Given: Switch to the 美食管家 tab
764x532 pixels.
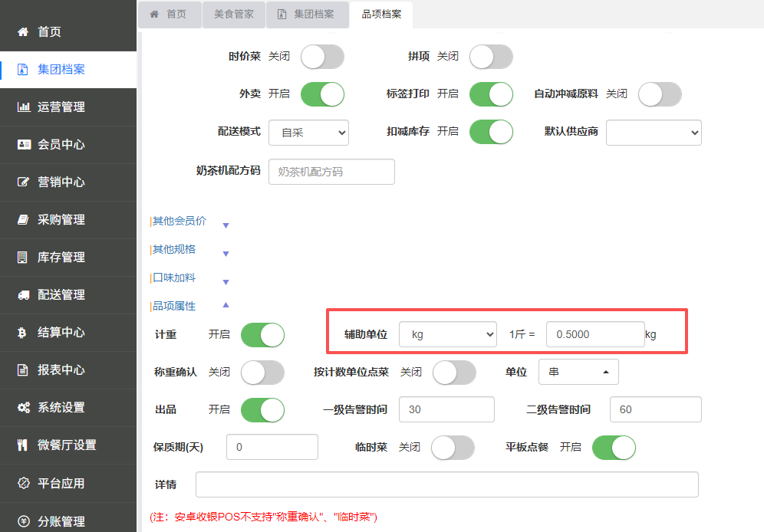Looking at the screenshot, I should [x=234, y=14].
